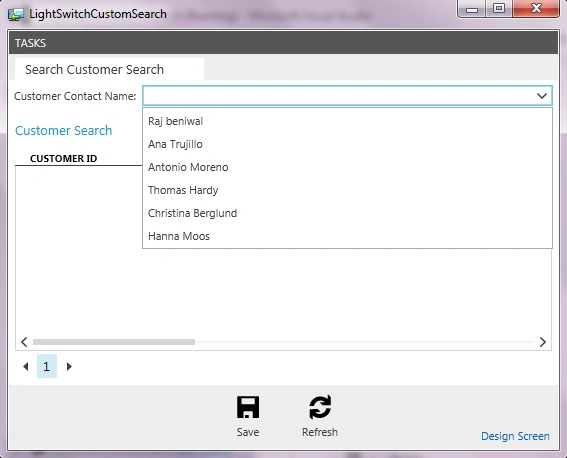This screenshot has width=567, height=458.
Task: Select Raj beniwal from the list
Action: tap(347, 121)
